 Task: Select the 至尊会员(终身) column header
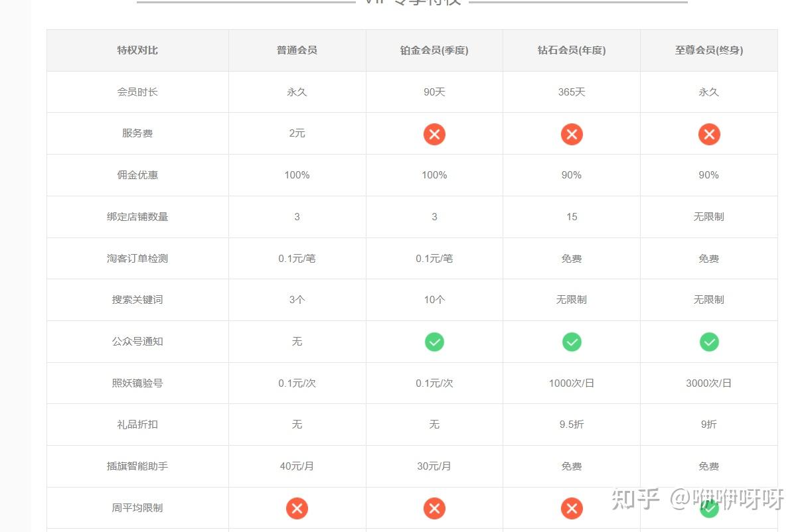click(709, 50)
